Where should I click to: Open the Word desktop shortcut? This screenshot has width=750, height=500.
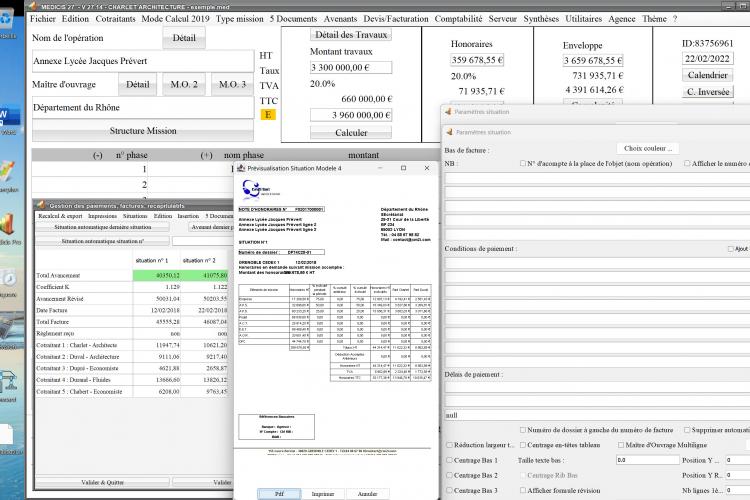8,118
